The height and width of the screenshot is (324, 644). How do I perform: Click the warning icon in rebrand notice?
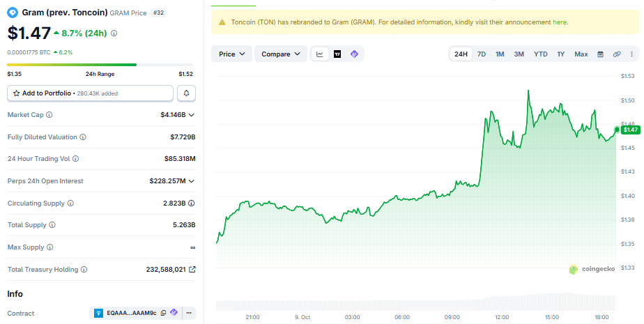[x=222, y=22]
